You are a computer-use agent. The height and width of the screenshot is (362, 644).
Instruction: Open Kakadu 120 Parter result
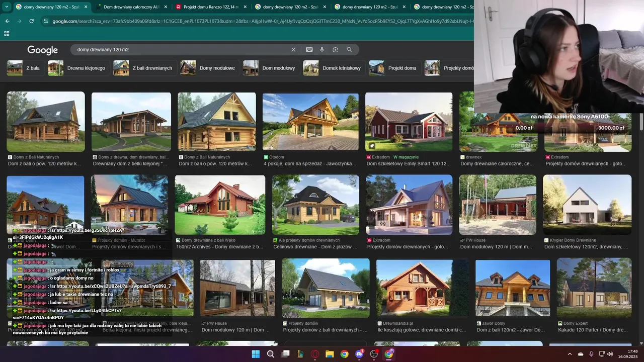pyautogui.click(x=593, y=330)
